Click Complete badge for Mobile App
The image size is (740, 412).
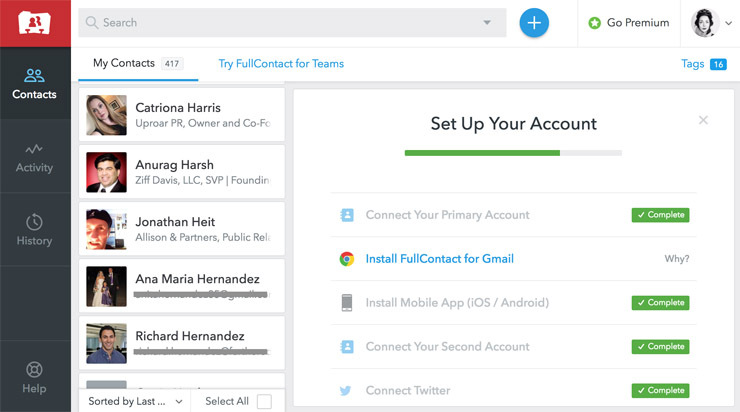(x=660, y=303)
